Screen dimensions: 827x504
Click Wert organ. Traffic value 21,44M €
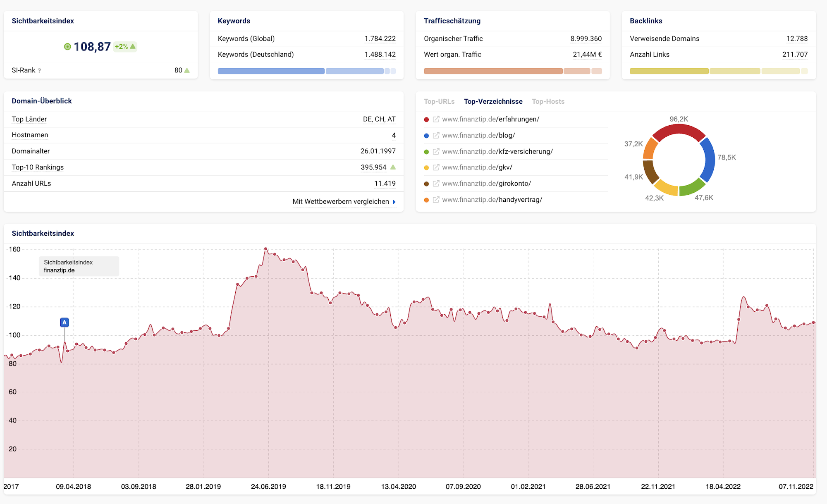(587, 55)
